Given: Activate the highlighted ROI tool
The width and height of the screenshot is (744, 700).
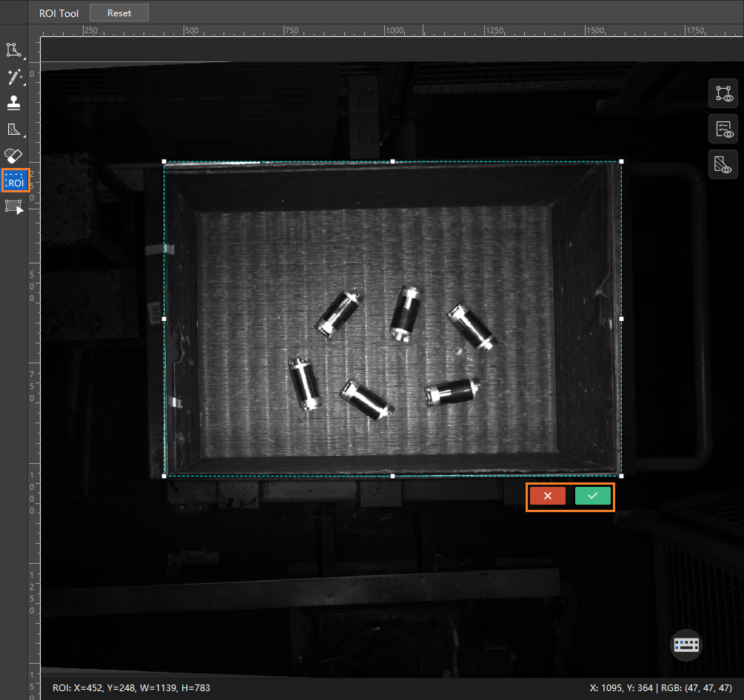Looking at the screenshot, I should pyautogui.click(x=16, y=181).
